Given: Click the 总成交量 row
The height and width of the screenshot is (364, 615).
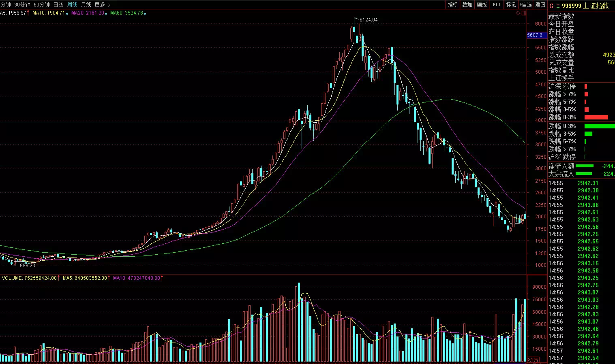Looking at the screenshot, I should [581, 62].
